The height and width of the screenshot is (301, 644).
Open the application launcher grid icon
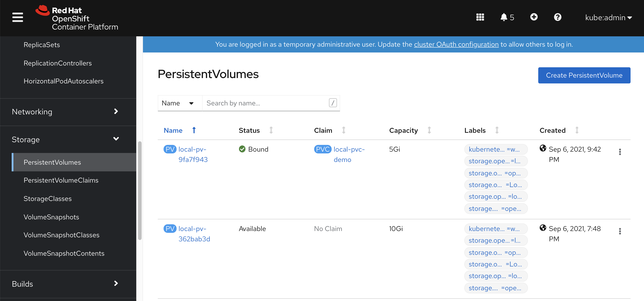480,17
